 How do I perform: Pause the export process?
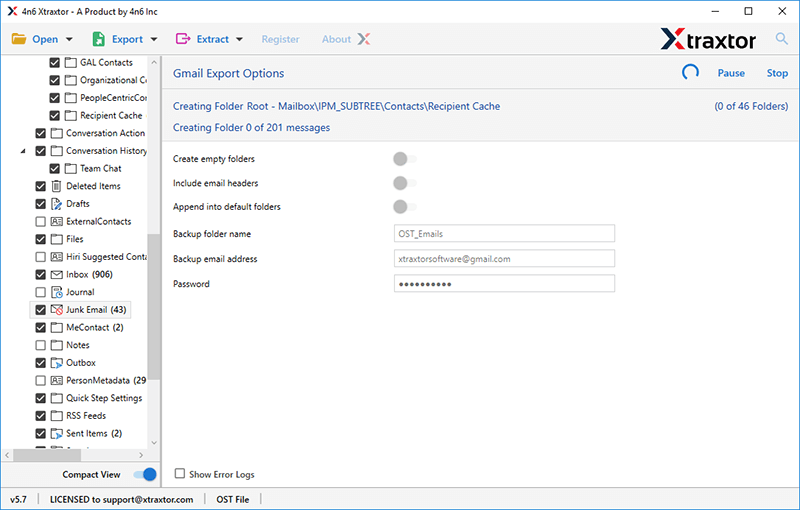(x=731, y=73)
